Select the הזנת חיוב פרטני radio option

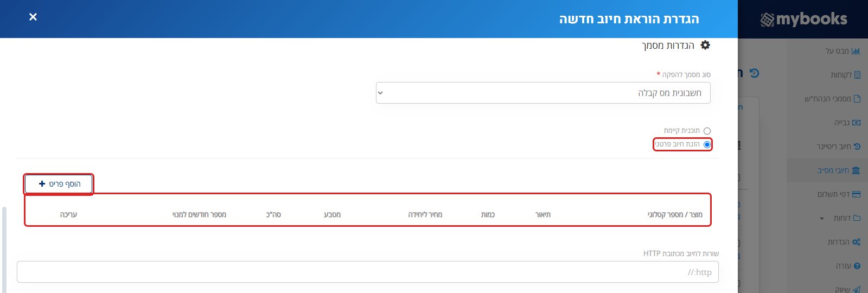coord(707,144)
